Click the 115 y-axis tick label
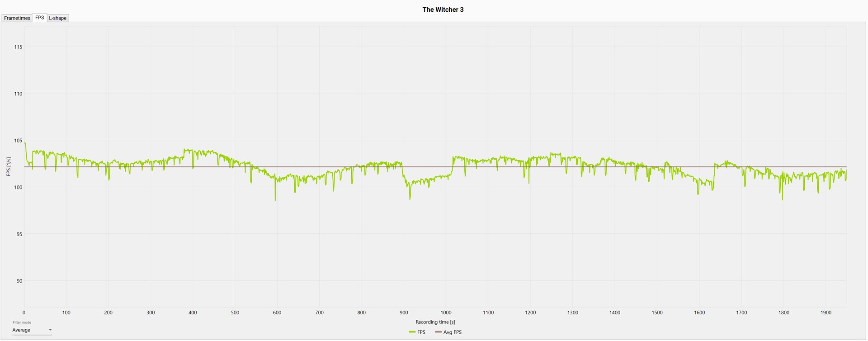The width and height of the screenshot is (868, 341). coord(18,47)
